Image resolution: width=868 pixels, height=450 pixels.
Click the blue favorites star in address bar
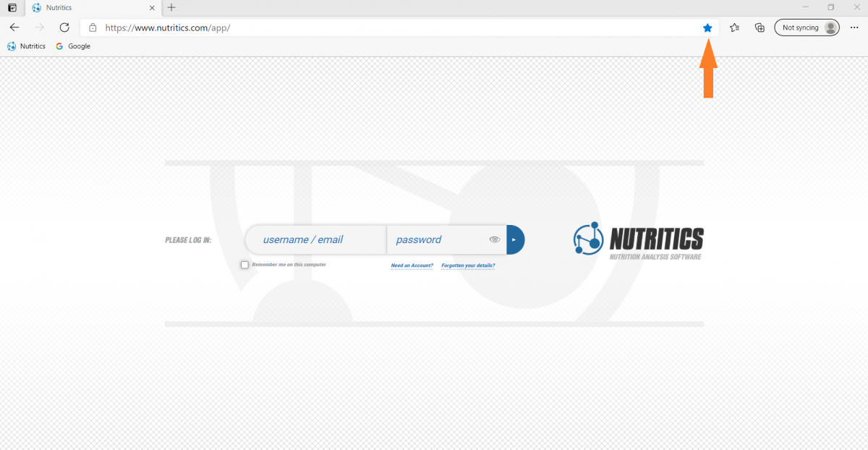(707, 27)
